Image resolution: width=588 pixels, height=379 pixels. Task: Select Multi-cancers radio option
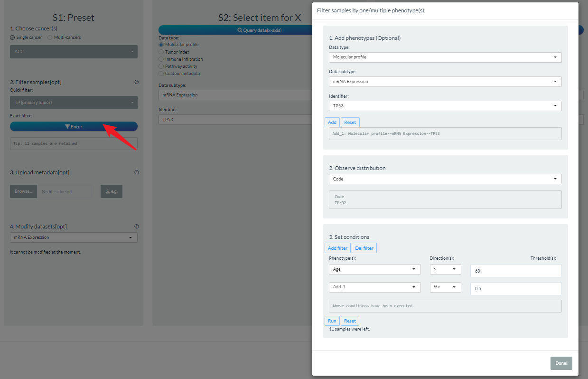[x=64, y=38]
